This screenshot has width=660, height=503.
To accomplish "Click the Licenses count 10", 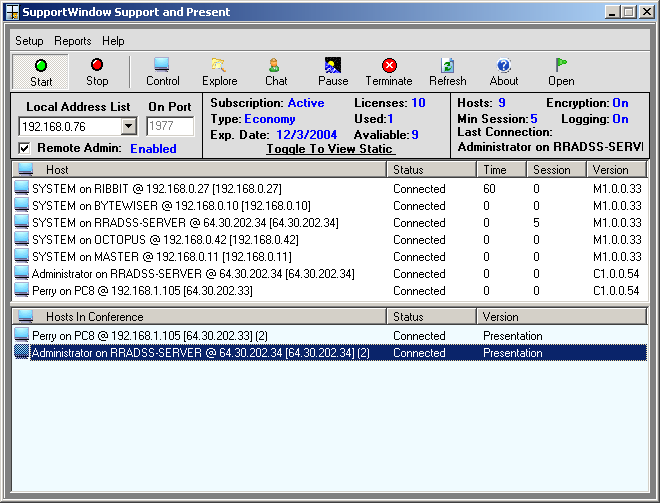I will coord(418,103).
